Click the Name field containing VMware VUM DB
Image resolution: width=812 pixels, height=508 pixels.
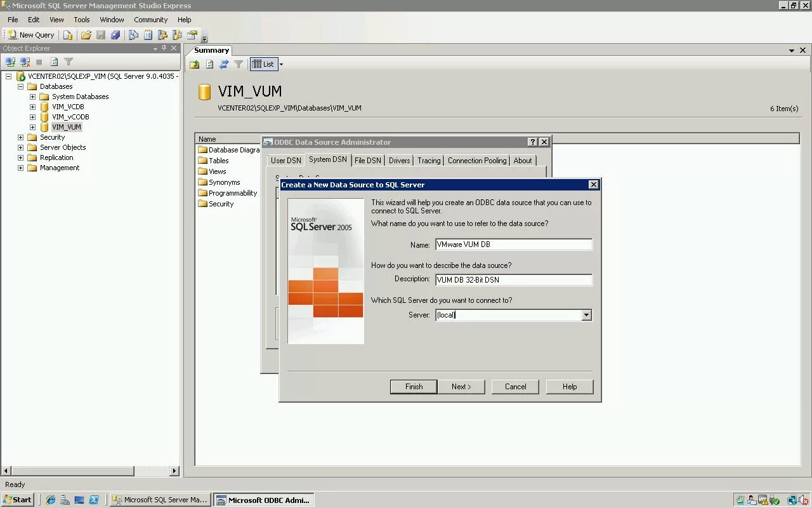tap(514, 244)
